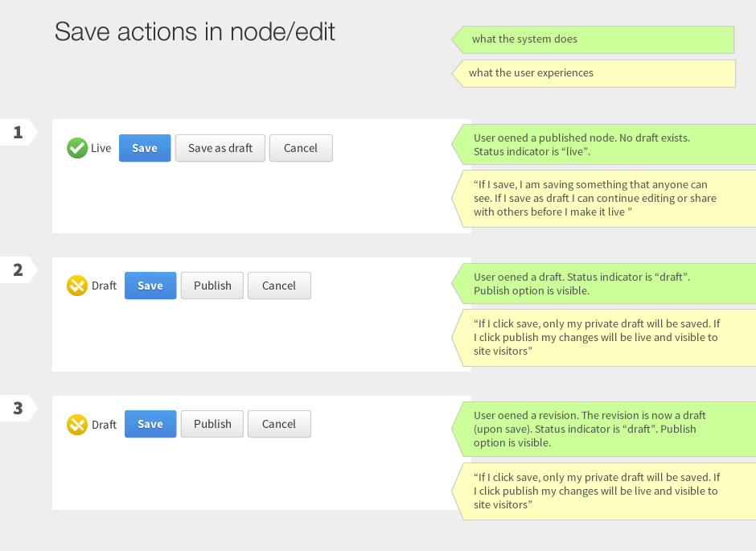Publish the revision in row 3
The width and height of the screenshot is (756, 551).
tap(212, 424)
